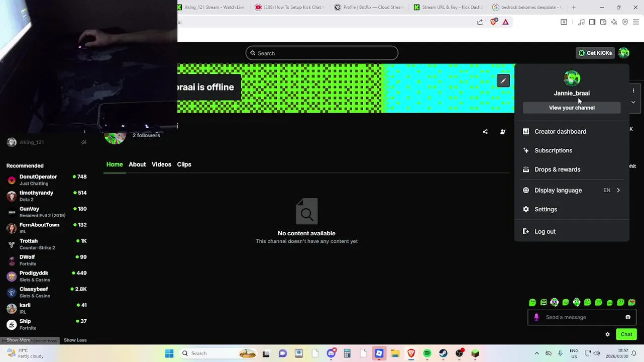Switch to the Profile BotRix browser tab
The image size is (644, 362).
pyautogui.click(x=369, y=8)
